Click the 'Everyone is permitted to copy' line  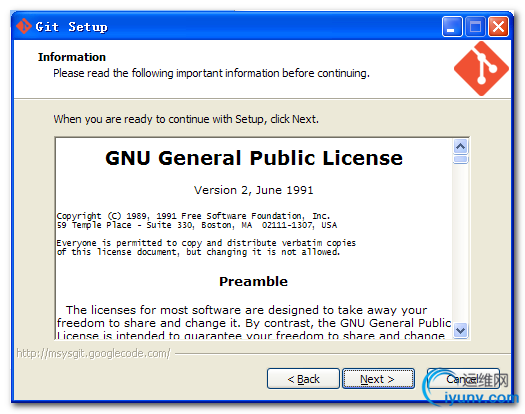(x=206, y=243)
